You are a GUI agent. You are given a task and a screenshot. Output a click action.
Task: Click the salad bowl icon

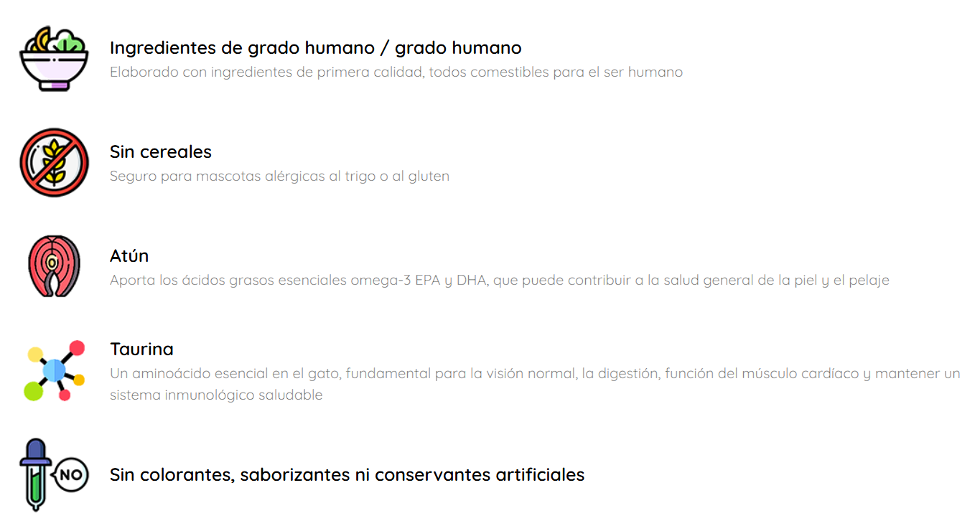click(x=54, y=59)
